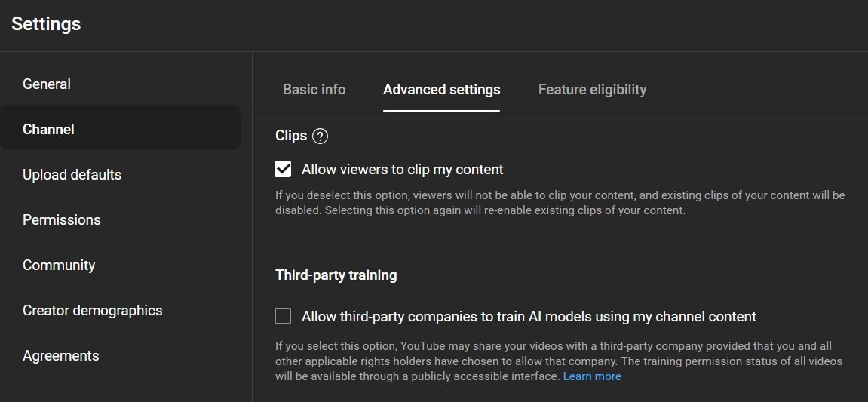Go to Upload defaults settings

point(72,174)
